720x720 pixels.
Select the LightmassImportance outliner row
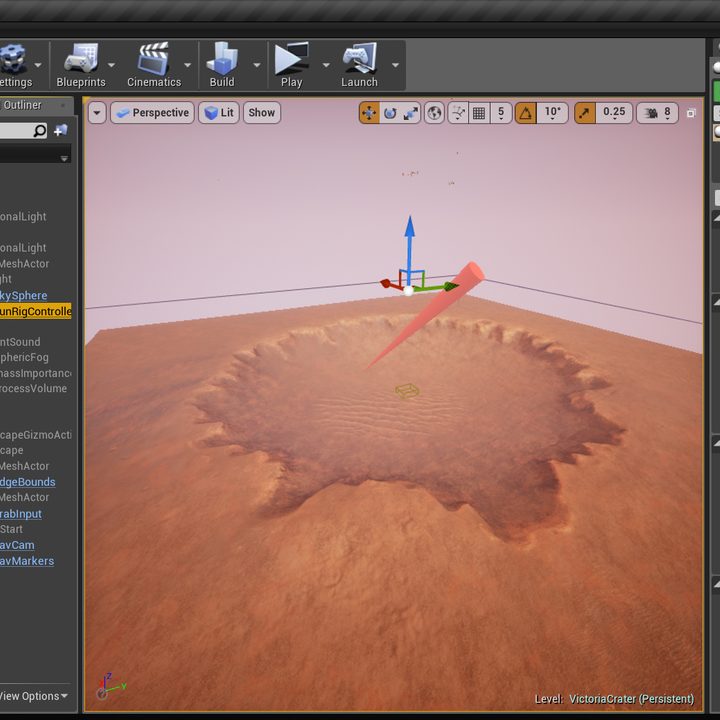(35, 373)
